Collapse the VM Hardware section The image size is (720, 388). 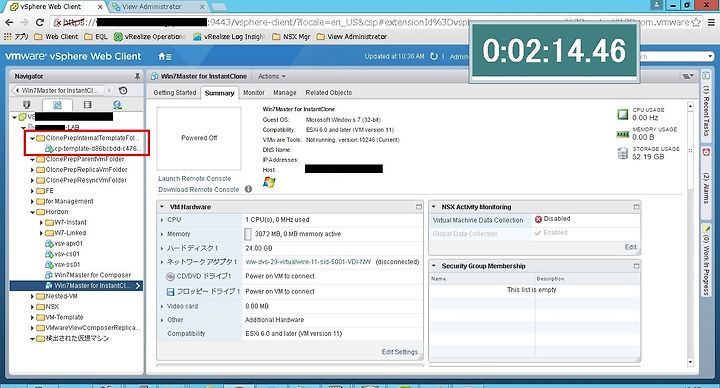click(162, 207)
